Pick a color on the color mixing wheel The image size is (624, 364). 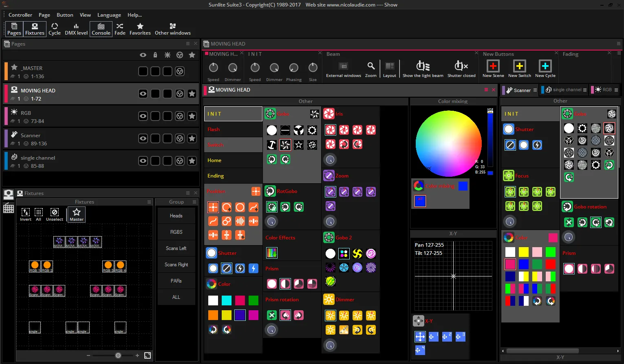pos(448,143)
